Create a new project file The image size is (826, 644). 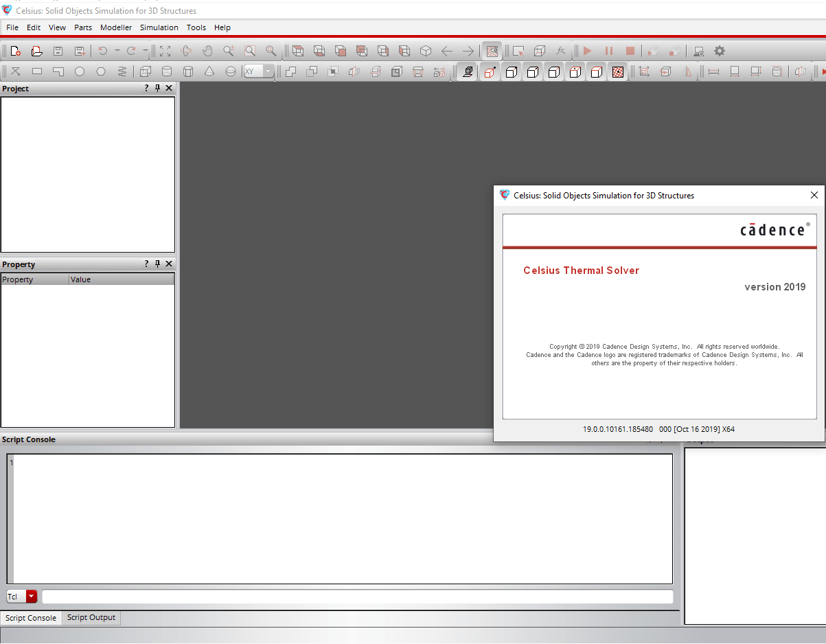pyautogui.click(x=15, y=51)
